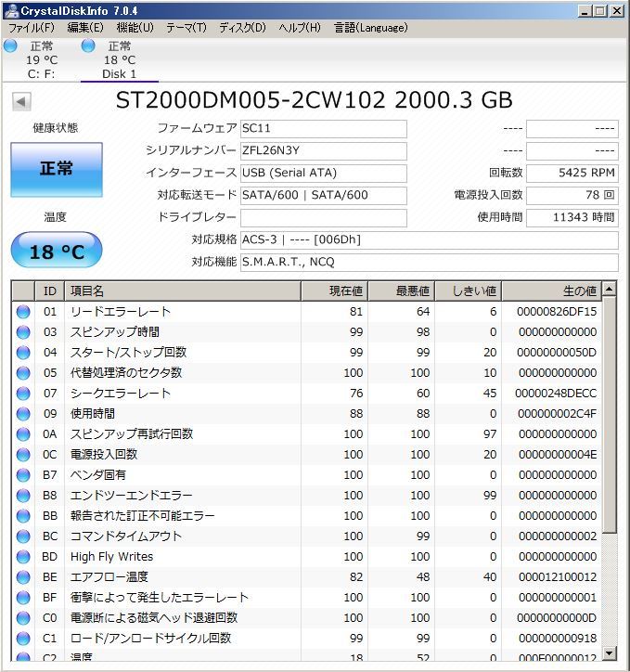Select the High Fly Writes row name
Screen dimensions: 630x672
[111, 557]
